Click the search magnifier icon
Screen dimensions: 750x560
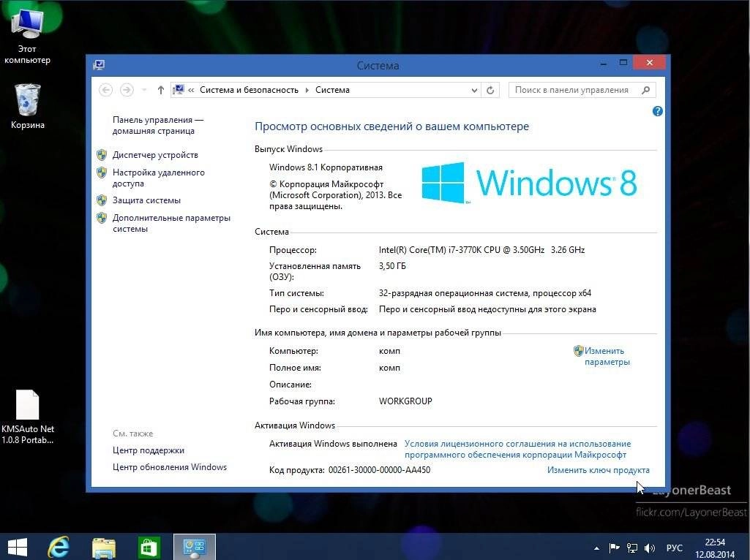point(645,91)
